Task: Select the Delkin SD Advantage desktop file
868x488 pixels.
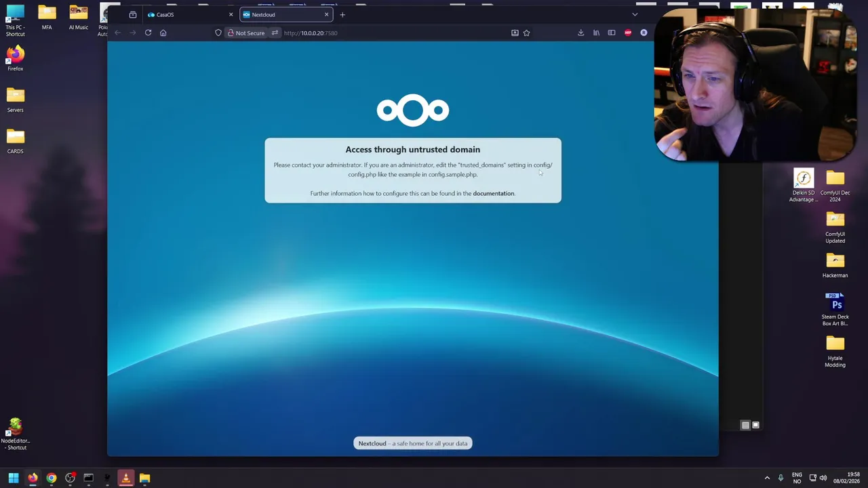Action: (x=804, y=186)
